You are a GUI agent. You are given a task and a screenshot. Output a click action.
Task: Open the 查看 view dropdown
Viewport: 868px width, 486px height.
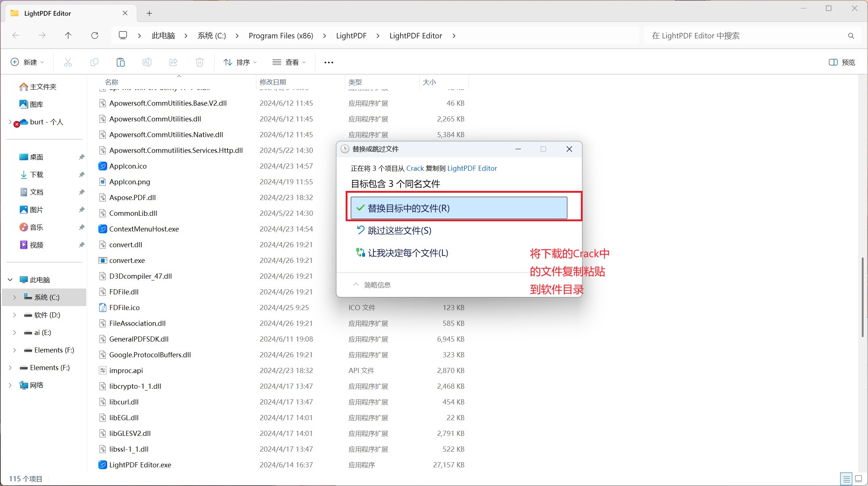pyautogui.click(x=289, y=62)
